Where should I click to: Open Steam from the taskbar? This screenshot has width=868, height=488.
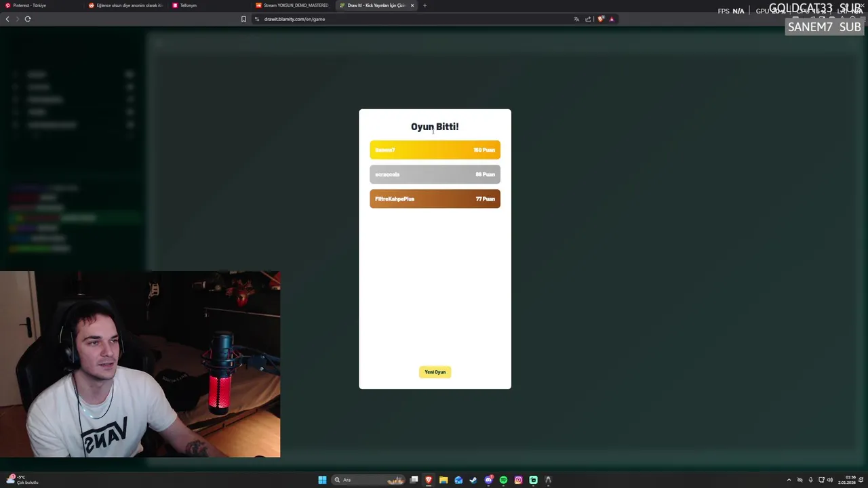(473, 480)
